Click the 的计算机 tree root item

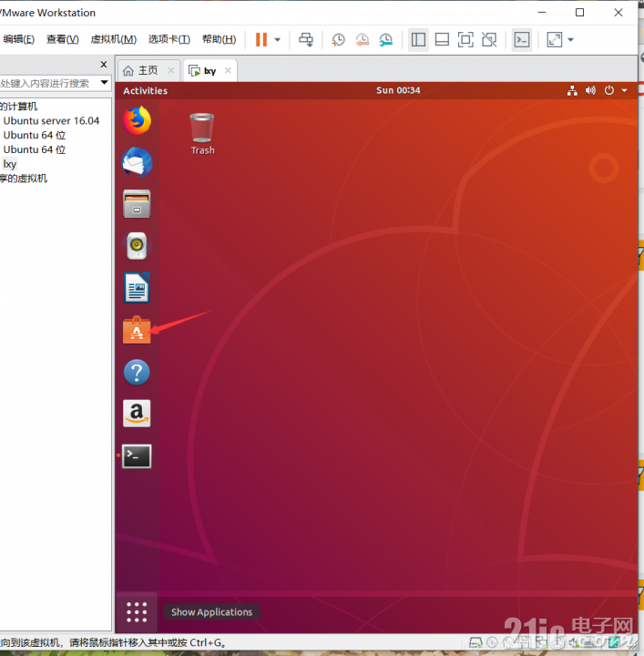coord(19,107)
